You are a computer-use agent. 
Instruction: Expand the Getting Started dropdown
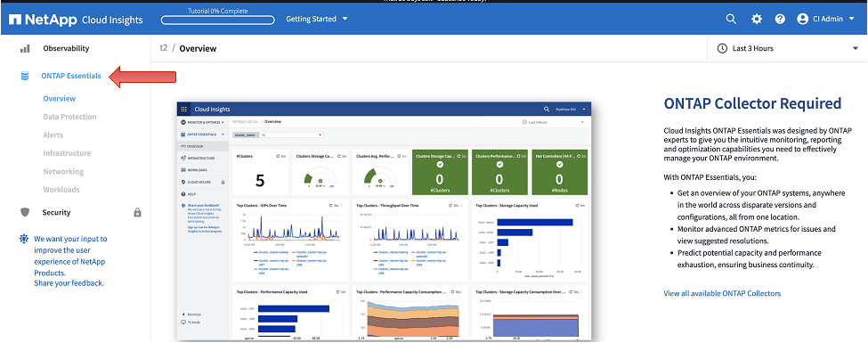pyautogui.click(x=317, y=19)
